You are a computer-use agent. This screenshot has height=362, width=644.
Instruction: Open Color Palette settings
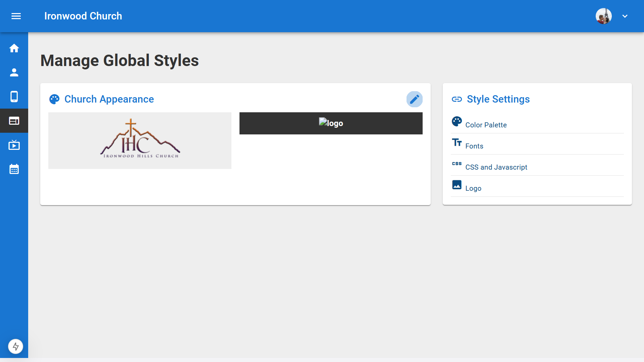[486, 125]
